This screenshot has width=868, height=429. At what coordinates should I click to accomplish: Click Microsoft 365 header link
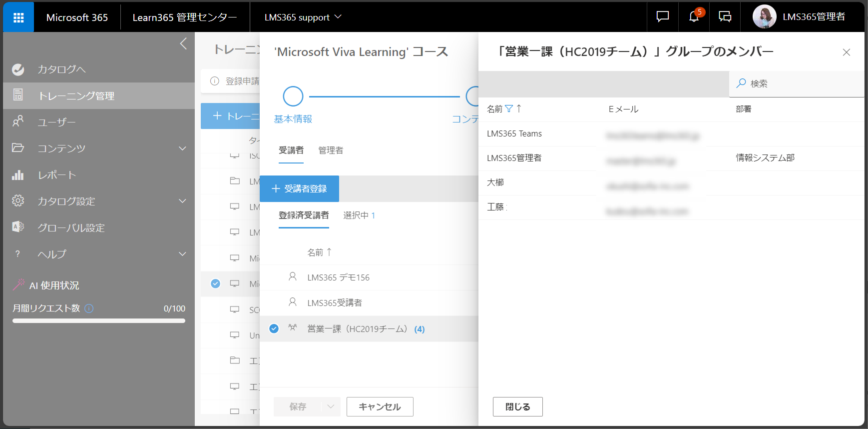[77, 17]
